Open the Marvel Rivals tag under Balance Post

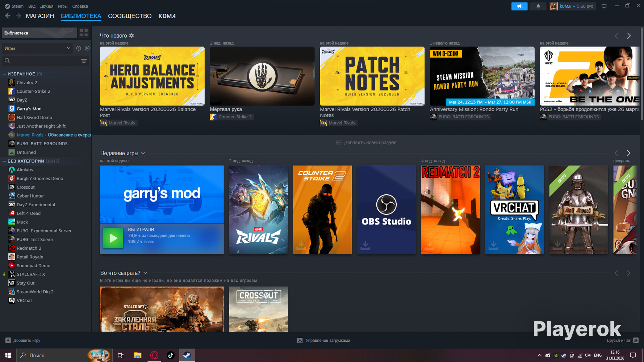click(118, 123)
